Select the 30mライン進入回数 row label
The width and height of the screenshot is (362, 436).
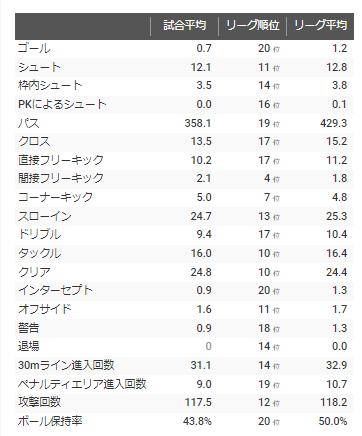click(x=66, y=366)
